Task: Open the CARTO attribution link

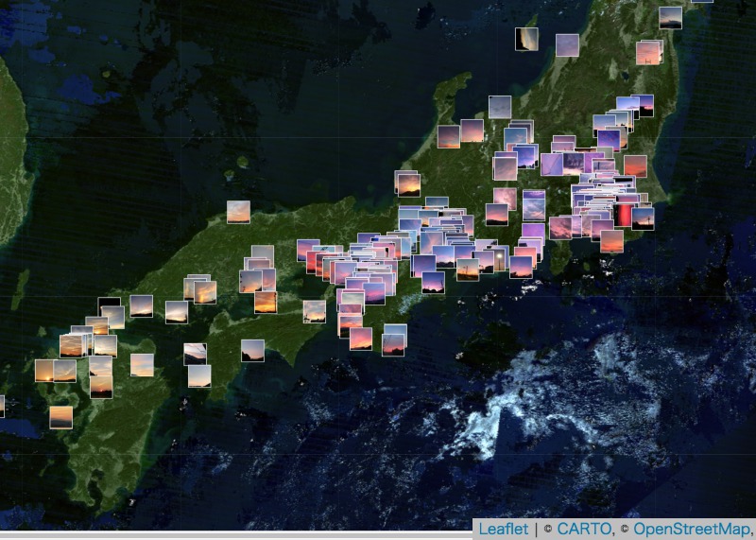Action: click(x=584, y=529)
